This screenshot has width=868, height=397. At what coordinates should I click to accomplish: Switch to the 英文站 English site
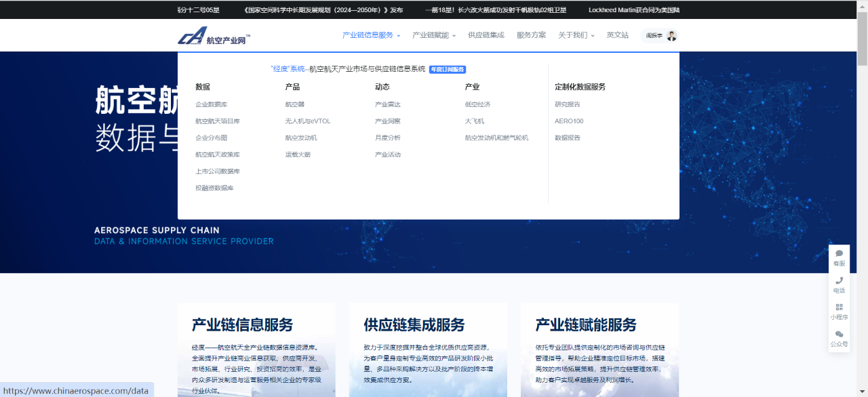(617, 35)
